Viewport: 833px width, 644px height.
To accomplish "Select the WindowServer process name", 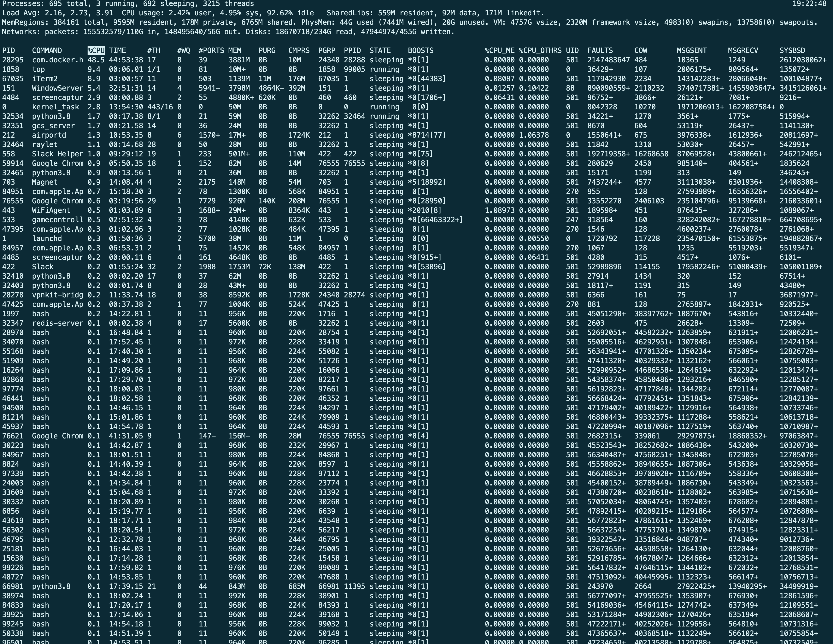I will coord(58,88).
